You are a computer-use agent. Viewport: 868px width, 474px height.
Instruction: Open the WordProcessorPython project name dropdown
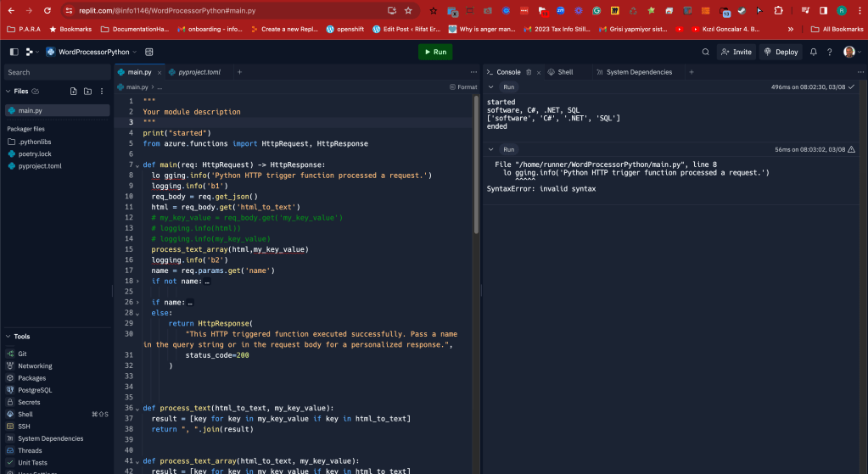click(92, 52)
